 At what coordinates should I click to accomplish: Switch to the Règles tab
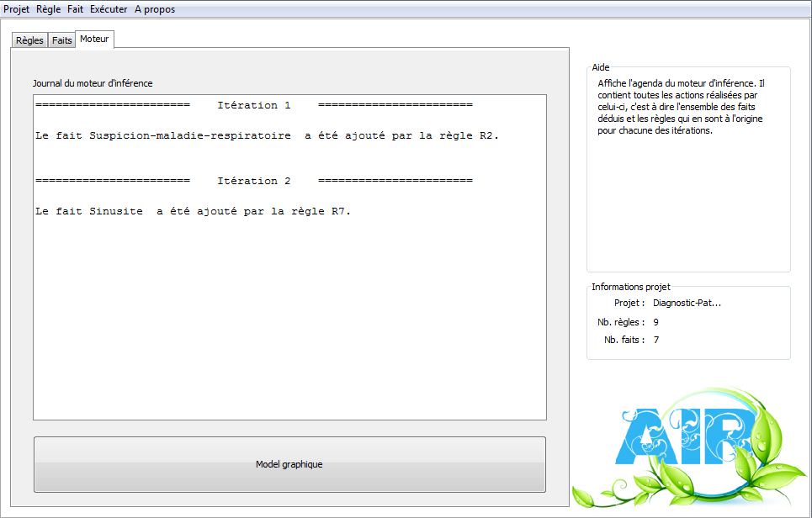click(29, 40)
